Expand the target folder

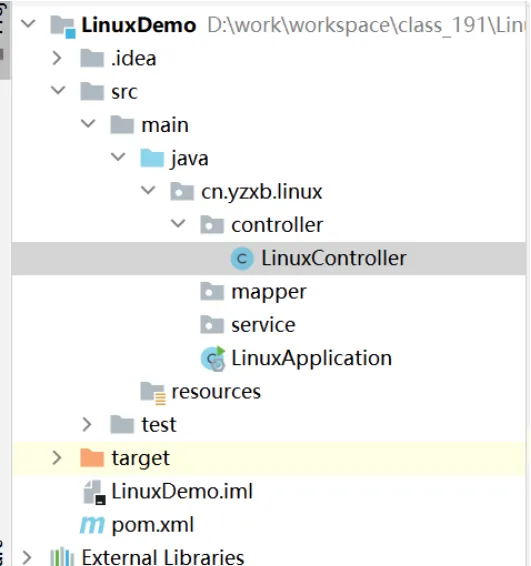[x=57, y=458]
